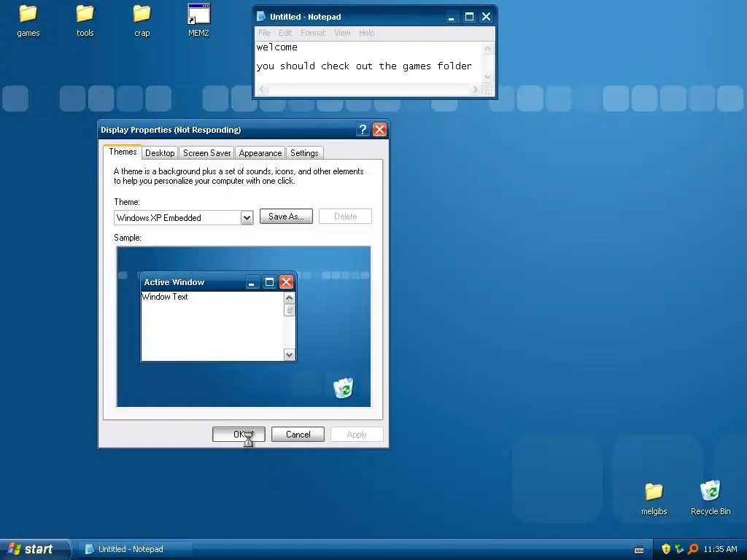Click the Save As... button
Viewport: 747px width, 560px height.
[286, 216]
